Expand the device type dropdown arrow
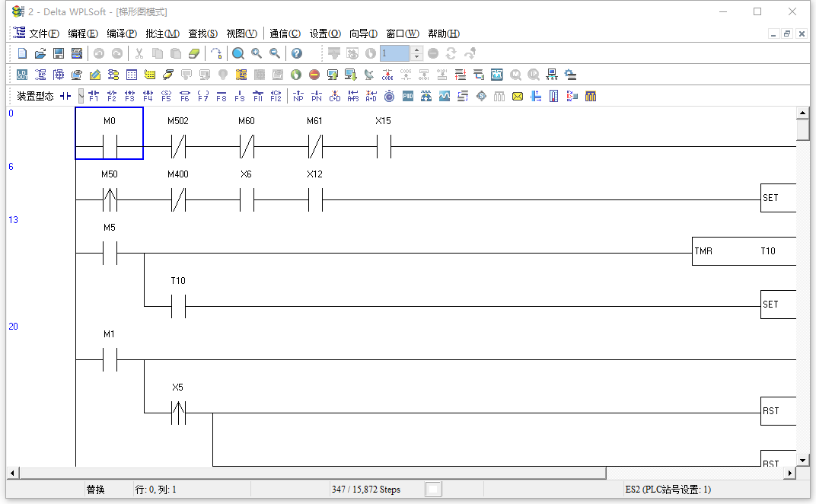The height and width of the screenshot is (504, 816). point(81,96)
